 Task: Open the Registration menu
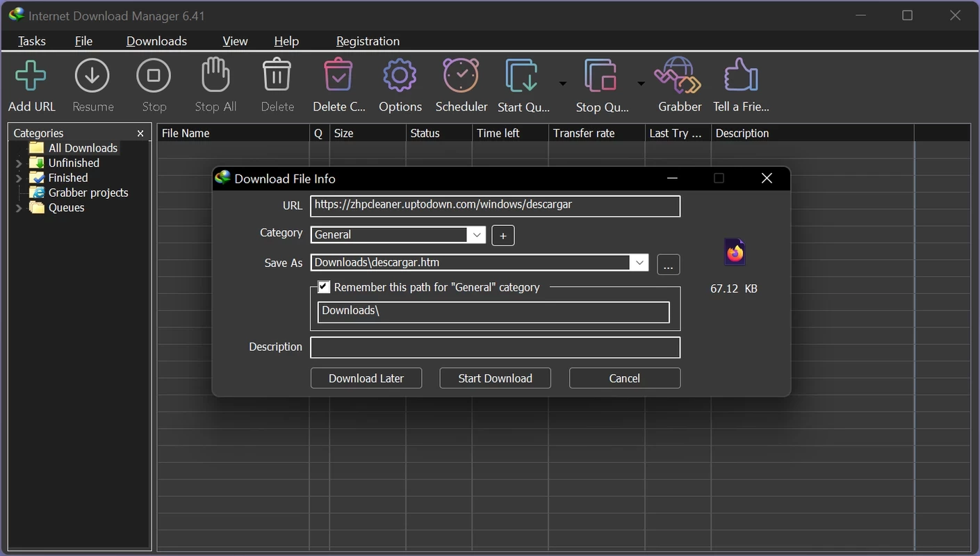point(368,41)
